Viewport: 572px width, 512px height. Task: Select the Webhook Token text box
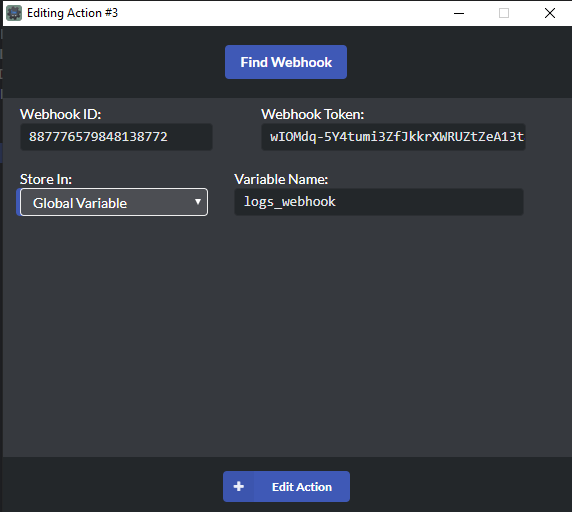(x=393, y=137)
